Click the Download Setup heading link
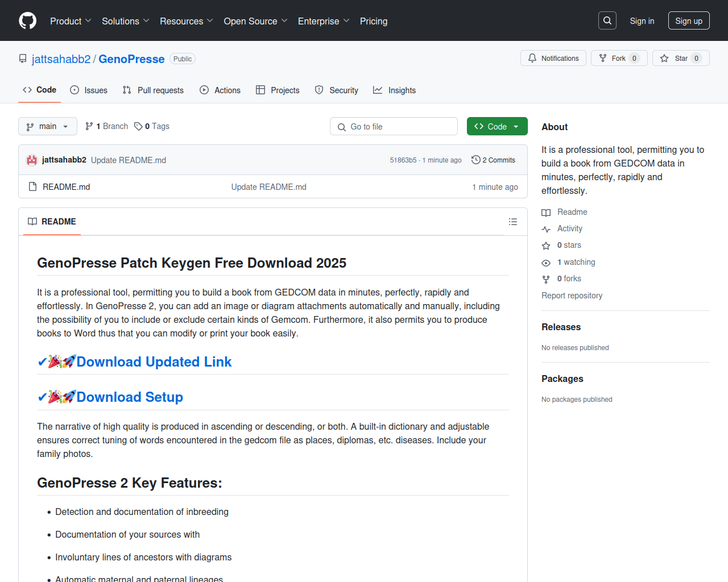This screenshot has width=728, height=582. (x=130, y=397)
